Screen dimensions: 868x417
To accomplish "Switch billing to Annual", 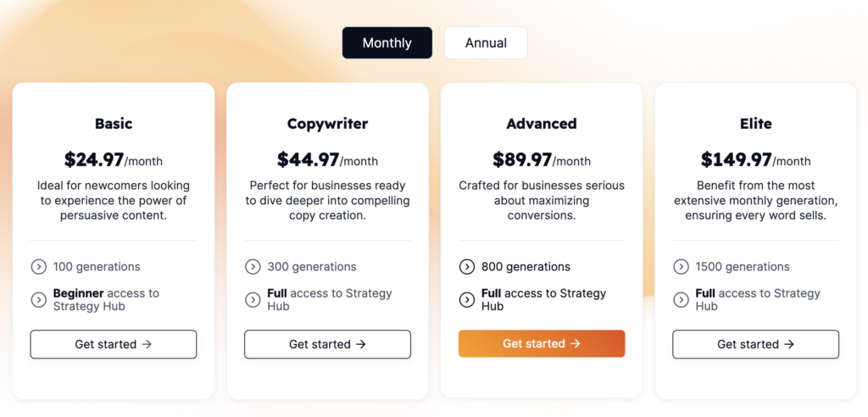I will click(486, 42).
